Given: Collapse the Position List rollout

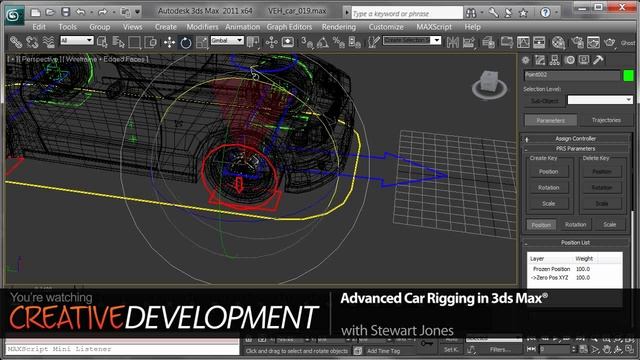Looking at the screenshot, I should point(576,242).
